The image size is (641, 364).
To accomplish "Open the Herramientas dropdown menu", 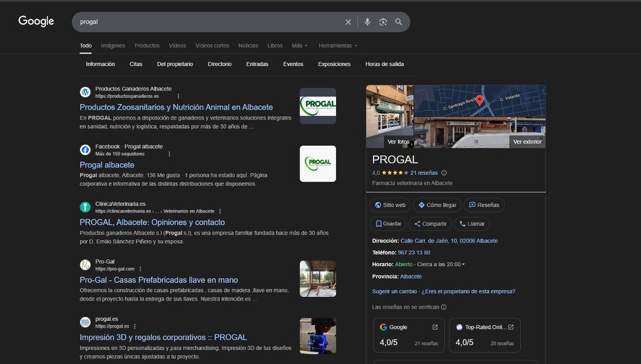I will coord(338,46).
